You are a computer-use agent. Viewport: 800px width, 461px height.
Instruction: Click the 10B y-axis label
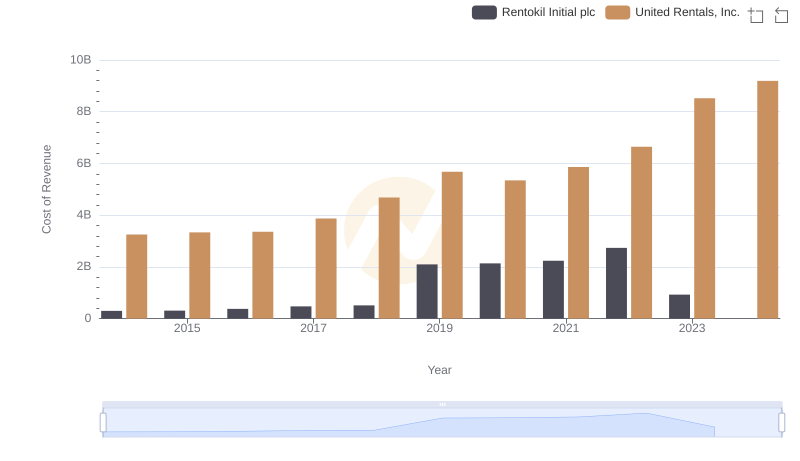coord(81,60)
